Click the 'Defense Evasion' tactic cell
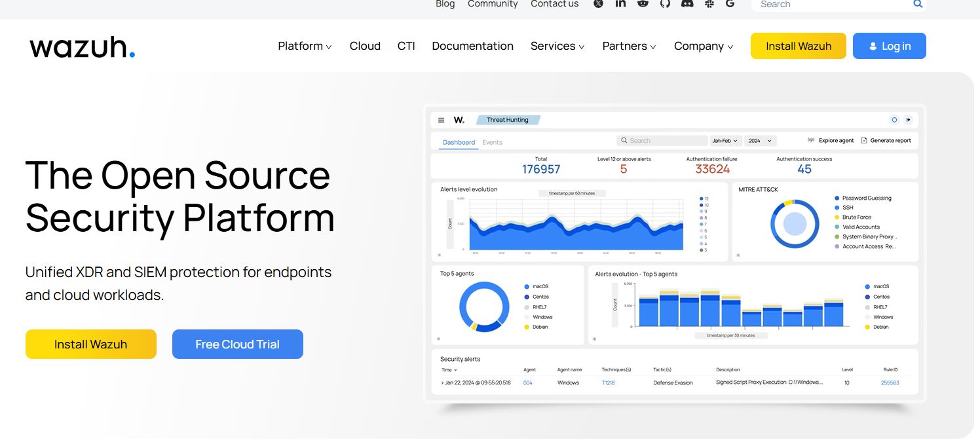980x446 pixels. tap(673, 382)
